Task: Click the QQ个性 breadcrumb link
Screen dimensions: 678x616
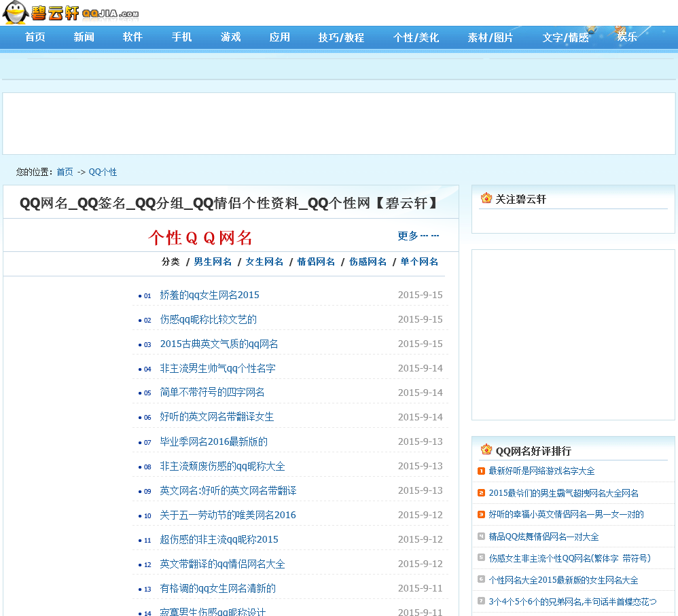Action: [103, 172]
